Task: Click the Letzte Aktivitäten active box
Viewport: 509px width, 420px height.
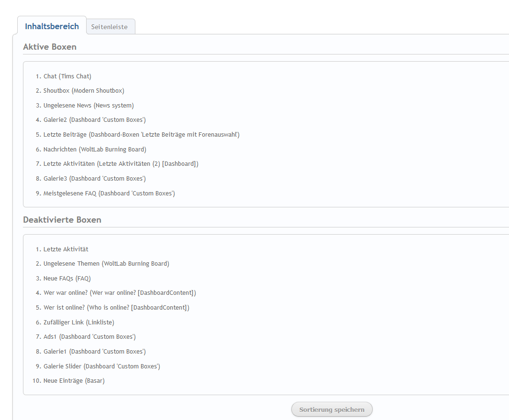Action: [x=121, y=163]
